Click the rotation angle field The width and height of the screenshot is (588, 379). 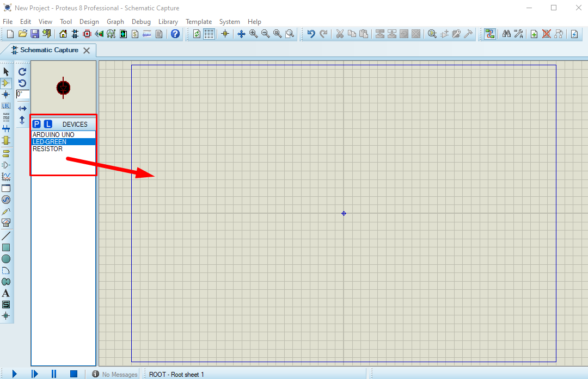pyautogui.click(x=22, y=95)
